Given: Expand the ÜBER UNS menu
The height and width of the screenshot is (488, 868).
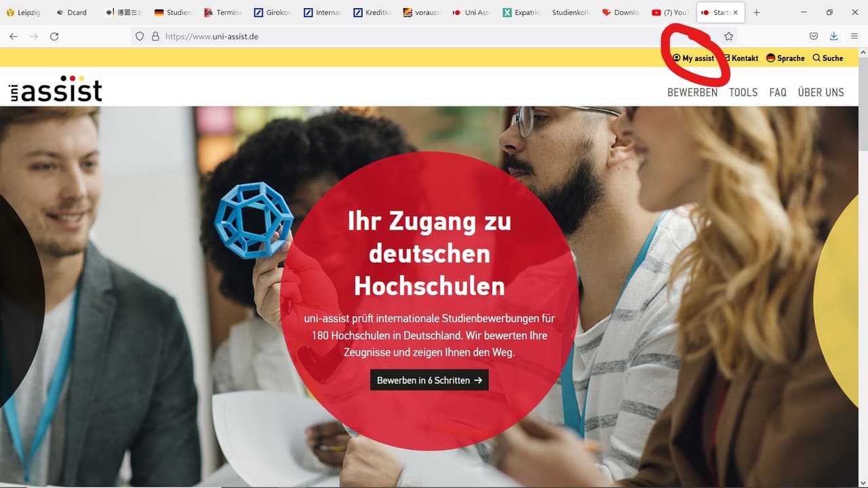Looking at the screenshot, I should 821,92.
